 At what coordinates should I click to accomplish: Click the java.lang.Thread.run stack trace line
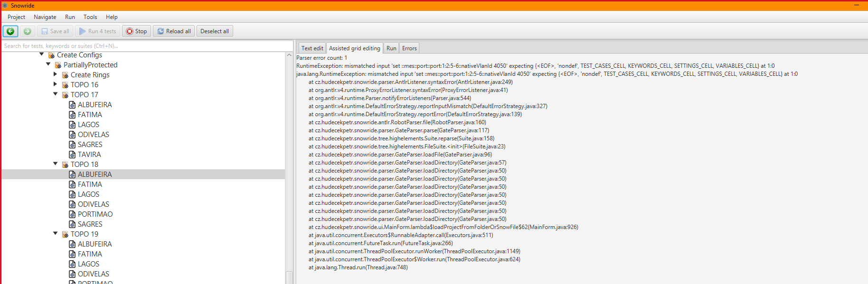[358, 267]
